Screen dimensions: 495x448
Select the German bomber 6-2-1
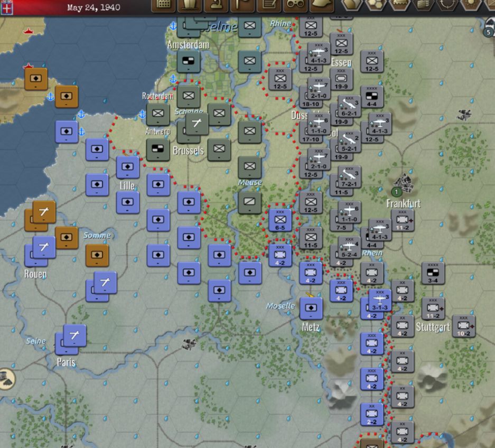(x=349, y=106)
